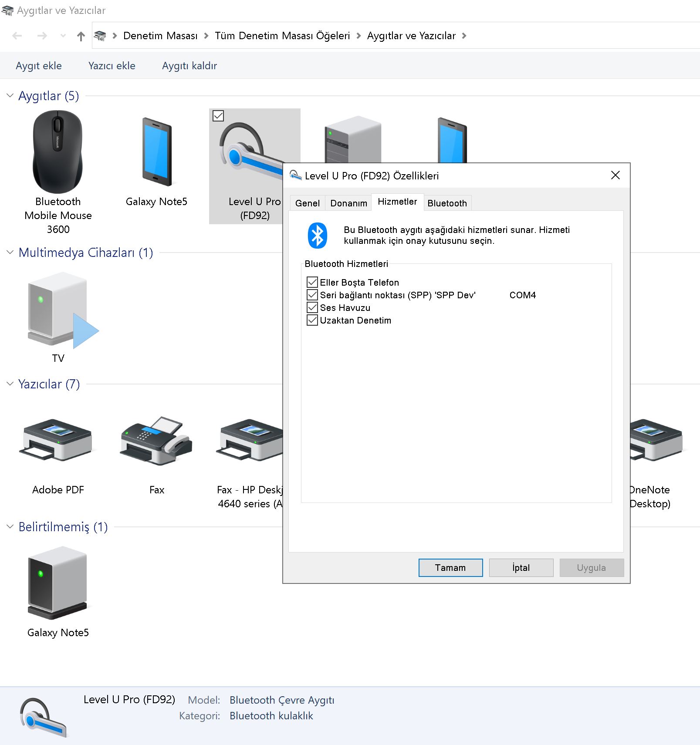700x745 pixels.
Task: Select the partially hidden phone device in Aygıtlar
Action: pos(452,140)
